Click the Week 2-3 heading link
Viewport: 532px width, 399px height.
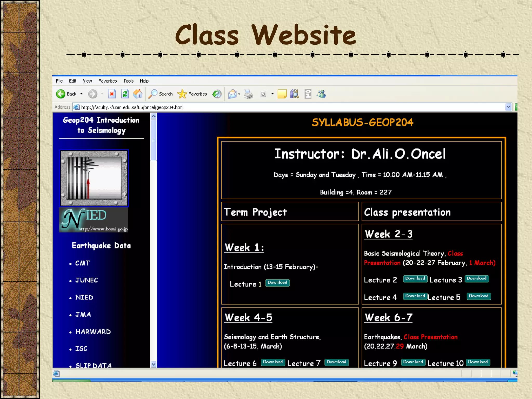[x=389, y=234]
